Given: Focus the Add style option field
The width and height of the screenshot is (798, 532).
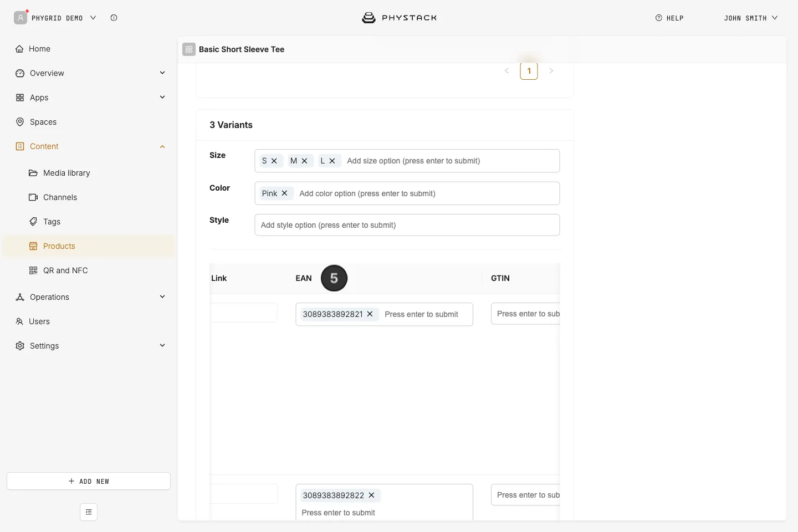Looking at the screenshot, I should pos(407,225).
